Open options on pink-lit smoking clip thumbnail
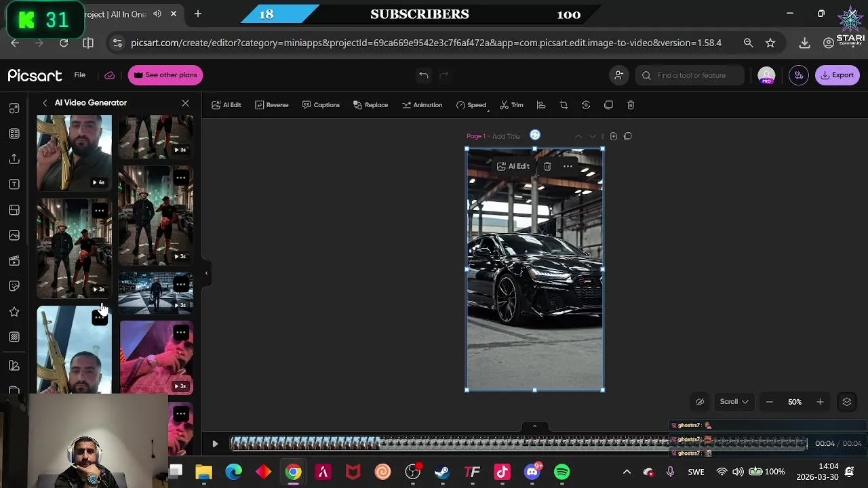868x488 pixels. click(181, 333)
